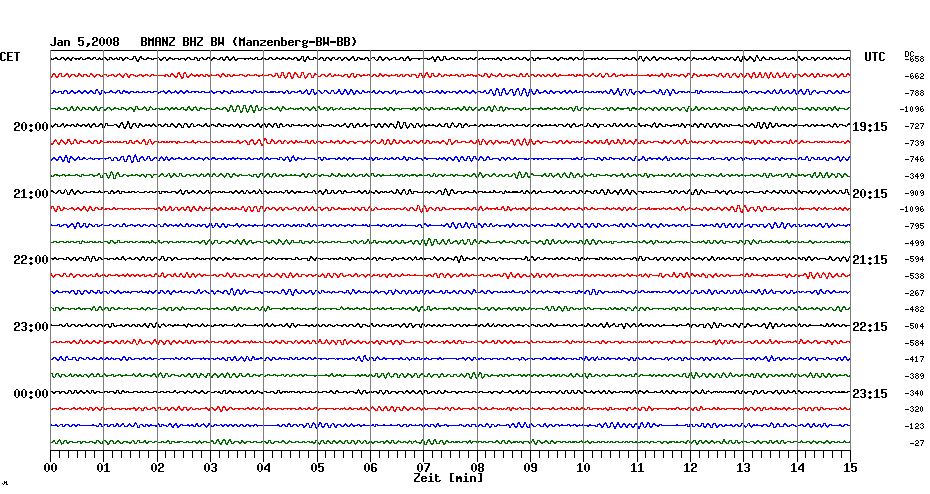Select DC offset value '-320'
This screenshot has width=930, height=494.
914,410
